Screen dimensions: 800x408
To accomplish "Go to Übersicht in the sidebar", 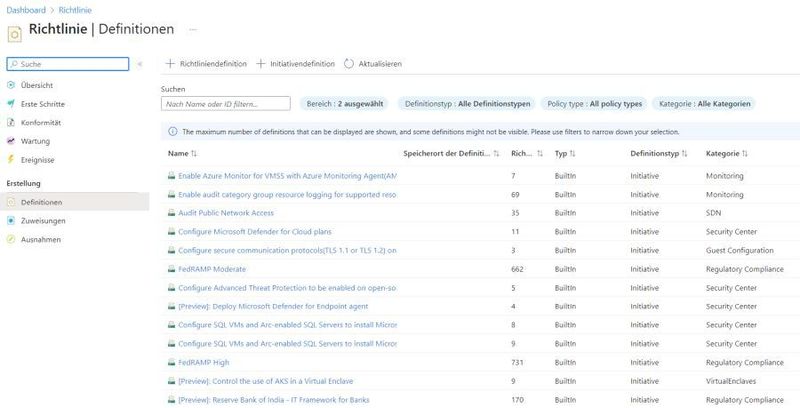I will [37, 85].
